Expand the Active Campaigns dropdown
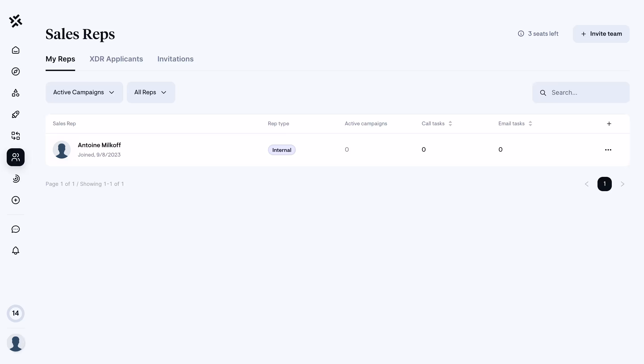This screenshot has height=364, width=644. [84, 92]
